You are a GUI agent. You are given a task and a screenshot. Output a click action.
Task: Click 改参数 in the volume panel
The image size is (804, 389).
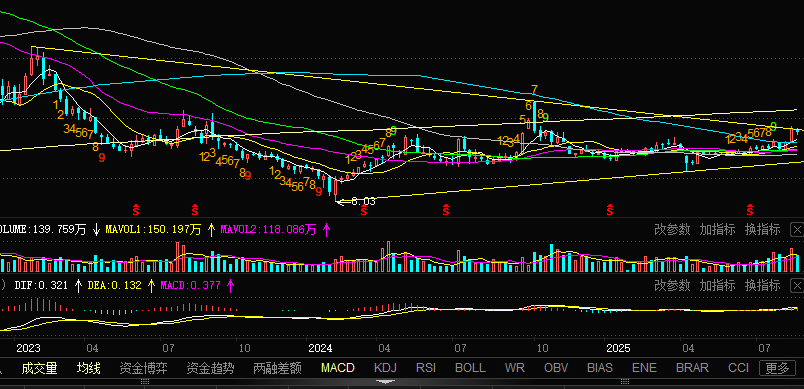pyautogui.click(x=672, y=229)
